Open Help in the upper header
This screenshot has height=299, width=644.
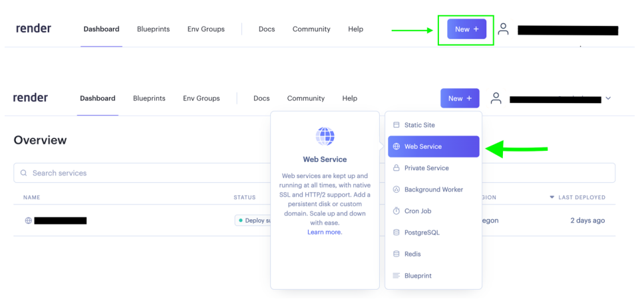(356, 29)
